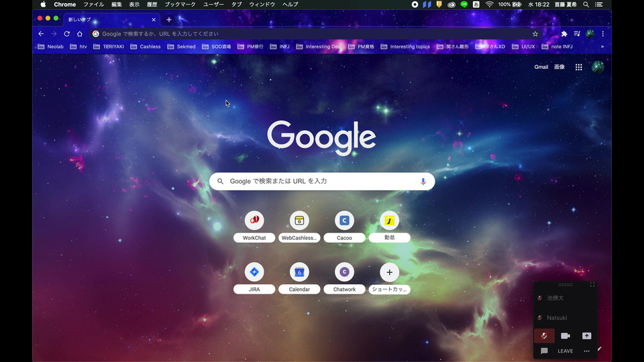This screenshot has height=362, width=644.
Task: Close the 新しいタブ tab
Action: (154, 19)
